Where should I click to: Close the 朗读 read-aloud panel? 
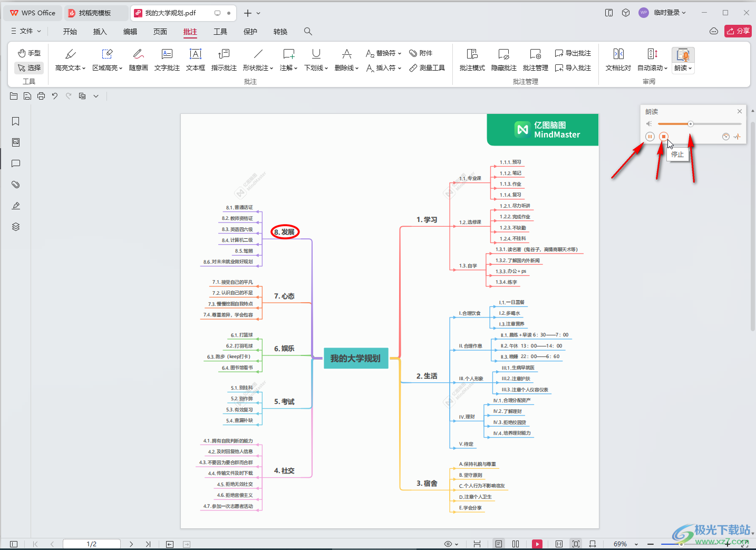pyautogui.click(x=740, y=111)
